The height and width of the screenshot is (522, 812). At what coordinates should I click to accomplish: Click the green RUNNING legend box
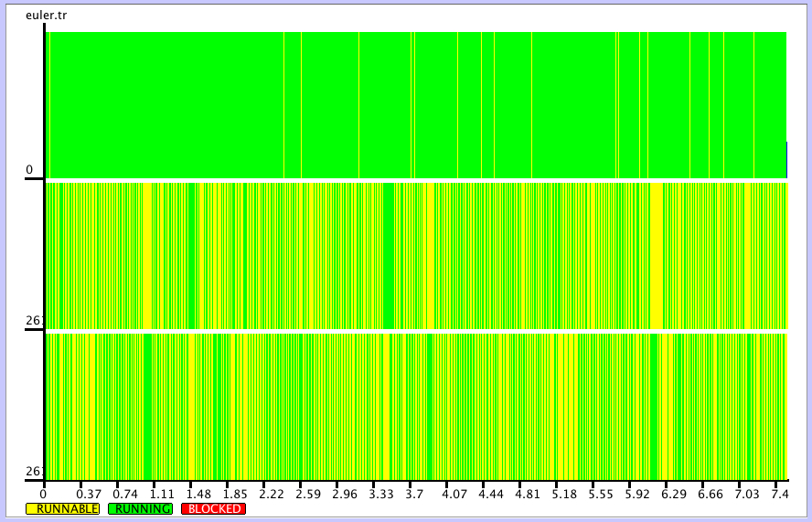click(x=139, y=508)
